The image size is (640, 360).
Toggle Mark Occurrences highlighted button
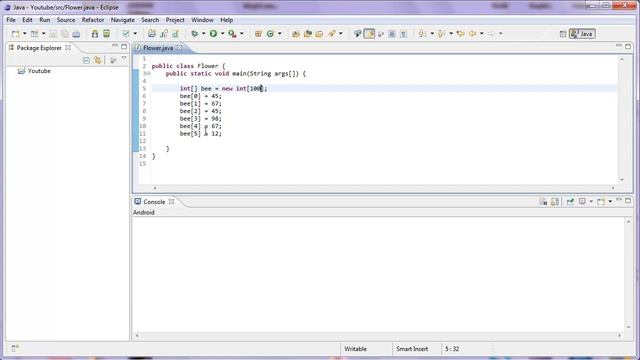click(x=369, y=34)
